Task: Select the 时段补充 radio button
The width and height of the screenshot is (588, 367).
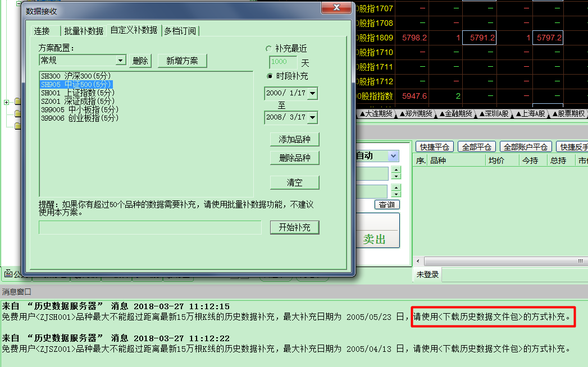Action: click(269, 76)
